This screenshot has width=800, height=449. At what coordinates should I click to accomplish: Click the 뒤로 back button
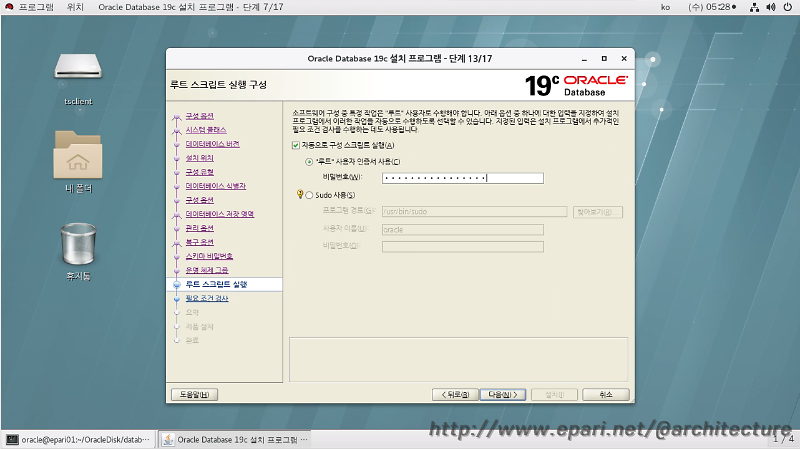pos(455,394)
